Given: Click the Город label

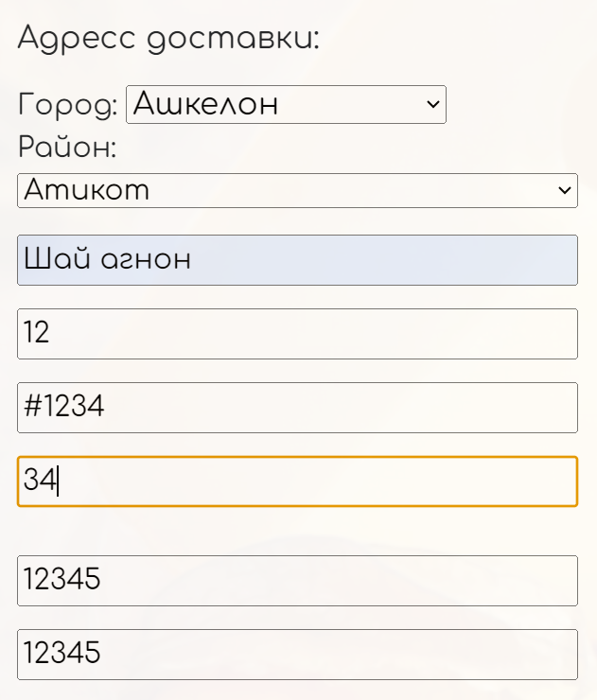Looking at the screenshot, I should pyautogui.click(x=67, y=105).
